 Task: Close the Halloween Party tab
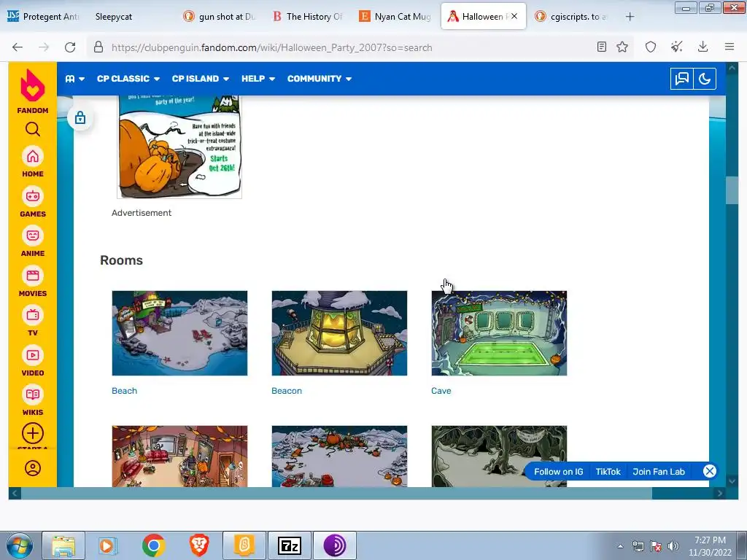(x=514, y=16)
